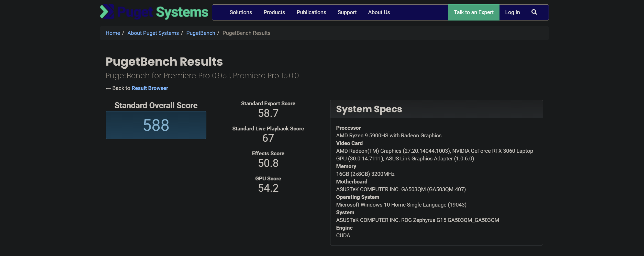Click the Effects Score label
Image resolution: width=644 pixels, height=256 pixels.
(268, 153)
